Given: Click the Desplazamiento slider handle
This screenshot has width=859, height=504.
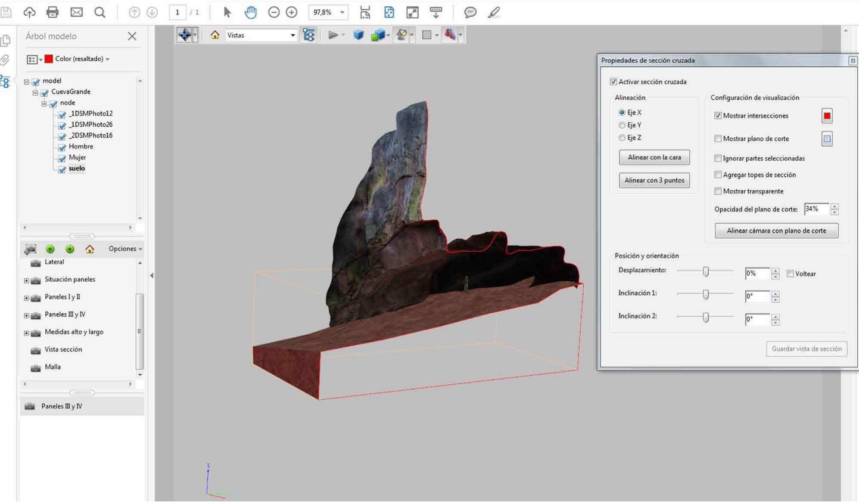Looking at the screenshot, I should point(706,271).
